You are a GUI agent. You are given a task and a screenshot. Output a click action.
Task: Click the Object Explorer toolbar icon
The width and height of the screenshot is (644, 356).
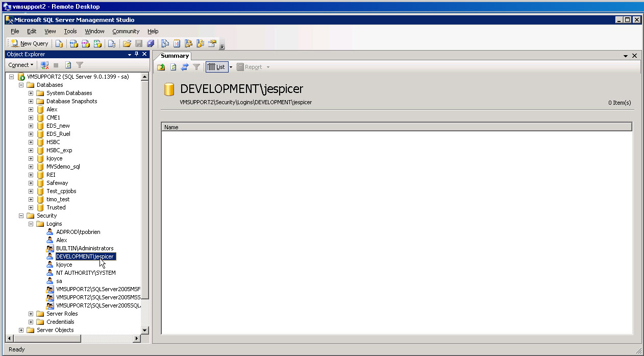[x=189, y=43]
